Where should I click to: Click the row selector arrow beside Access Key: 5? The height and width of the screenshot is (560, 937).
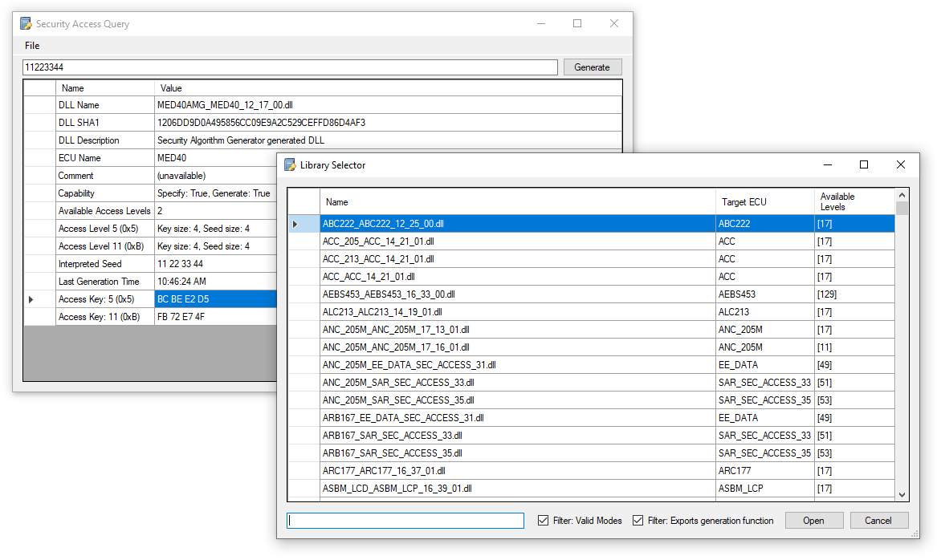(x=30, y=298)
